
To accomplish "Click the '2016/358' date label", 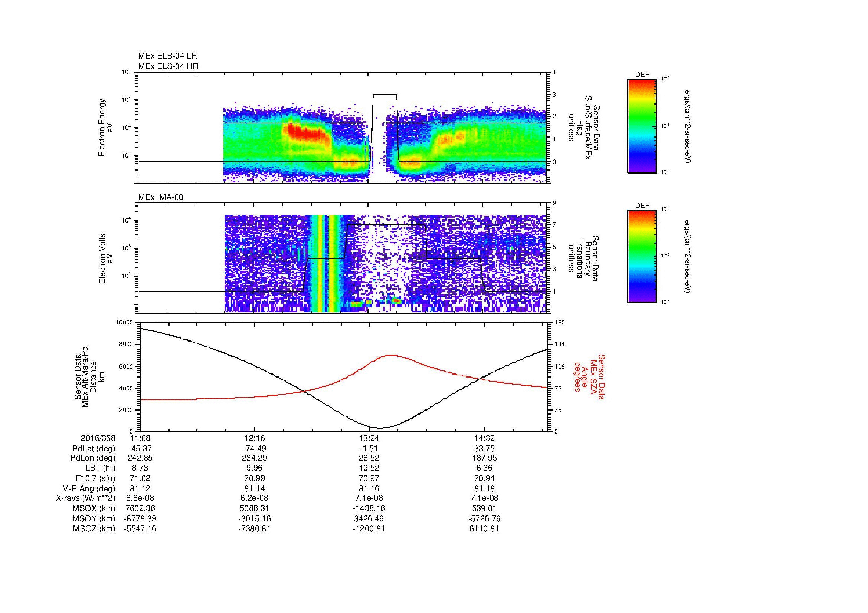I will coord(98,438).
